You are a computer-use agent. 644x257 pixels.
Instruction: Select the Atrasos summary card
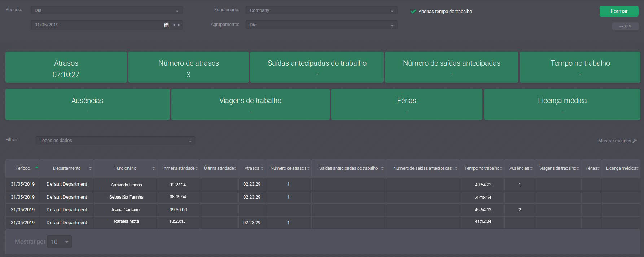click(66, 67)
